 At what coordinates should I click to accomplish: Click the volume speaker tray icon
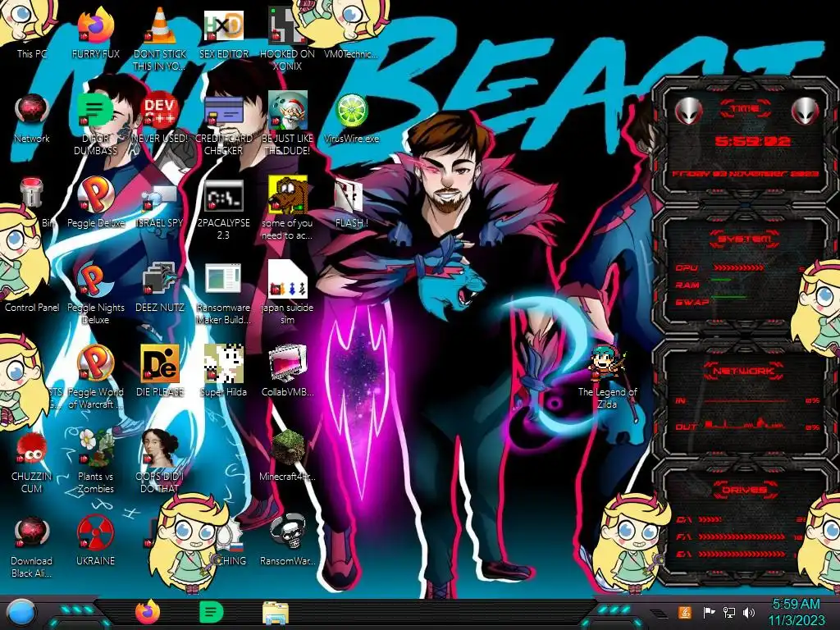[x=749, y=612]
